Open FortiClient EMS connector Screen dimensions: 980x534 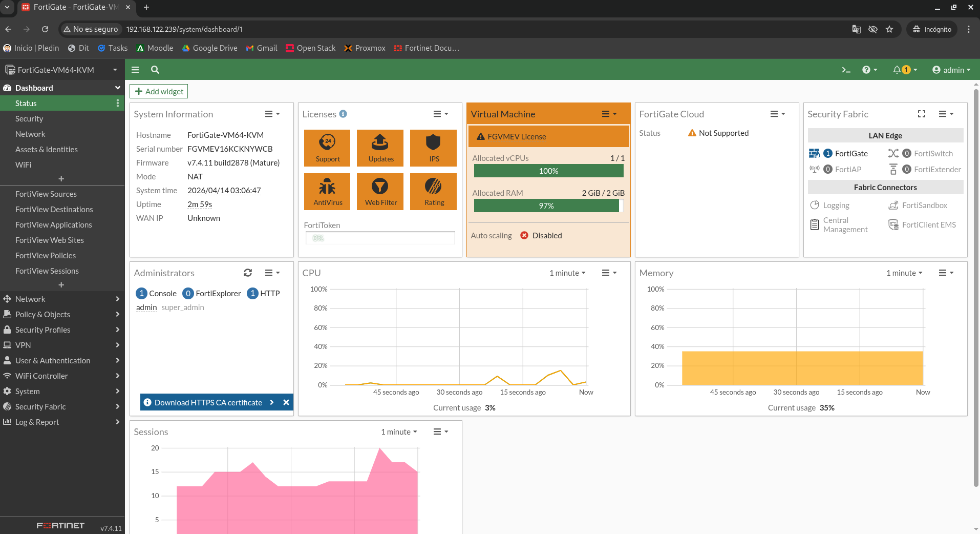point(922,225)
